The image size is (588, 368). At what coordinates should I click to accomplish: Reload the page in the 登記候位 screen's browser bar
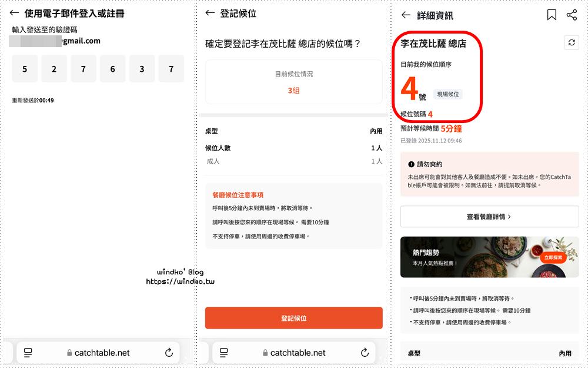[x=365, y=353]
